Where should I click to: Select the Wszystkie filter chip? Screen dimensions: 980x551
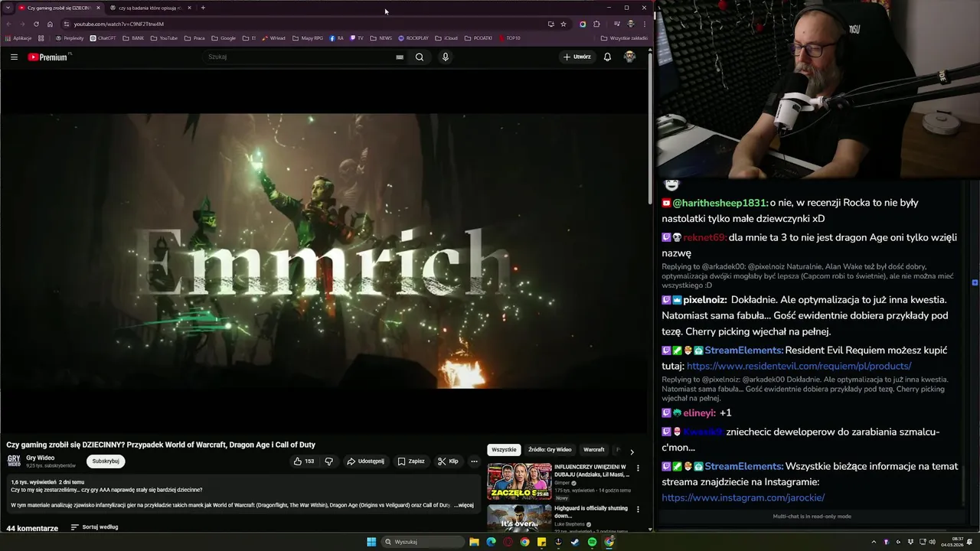[504, 450]
